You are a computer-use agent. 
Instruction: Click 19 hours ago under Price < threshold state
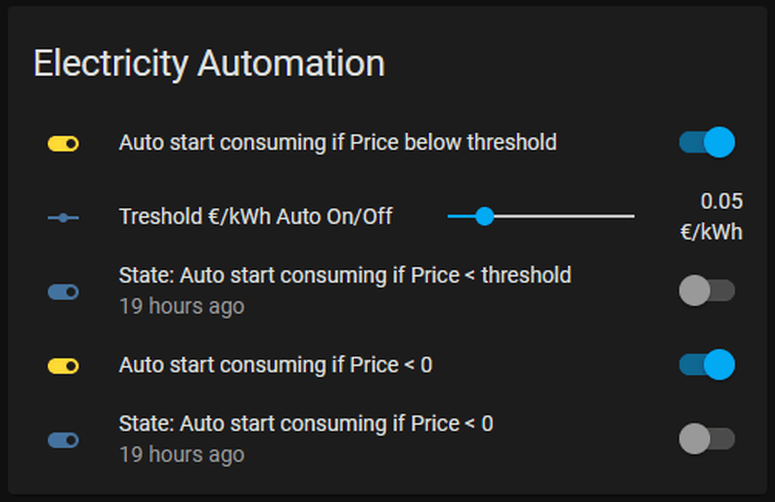pyautogui.click(x=182, y=306)
